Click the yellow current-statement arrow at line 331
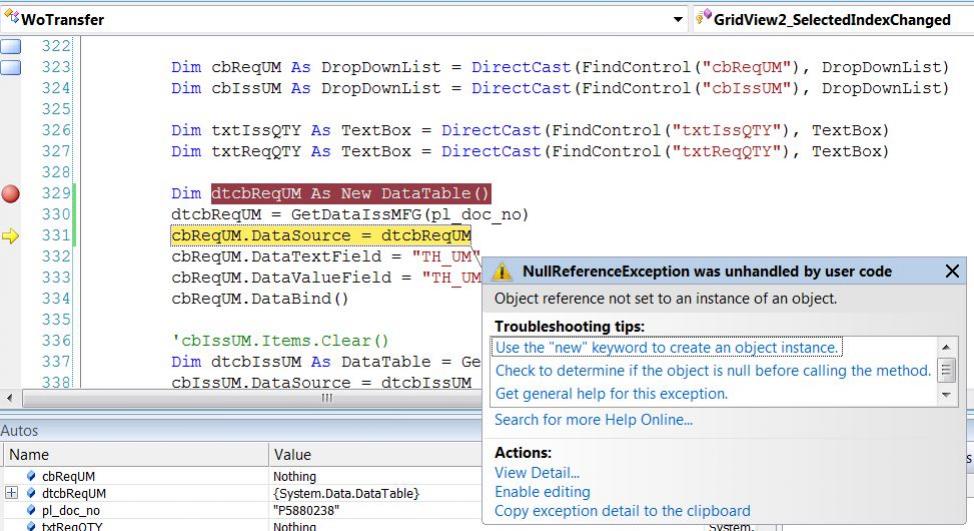The image size is (974, 531). click(11, 236)
